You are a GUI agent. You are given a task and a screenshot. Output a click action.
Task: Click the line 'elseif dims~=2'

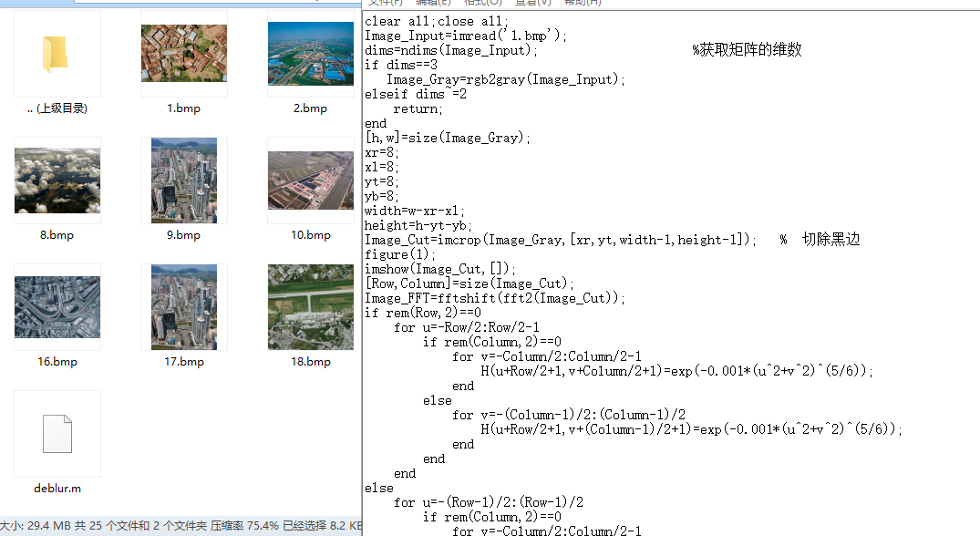pos(416,94)
